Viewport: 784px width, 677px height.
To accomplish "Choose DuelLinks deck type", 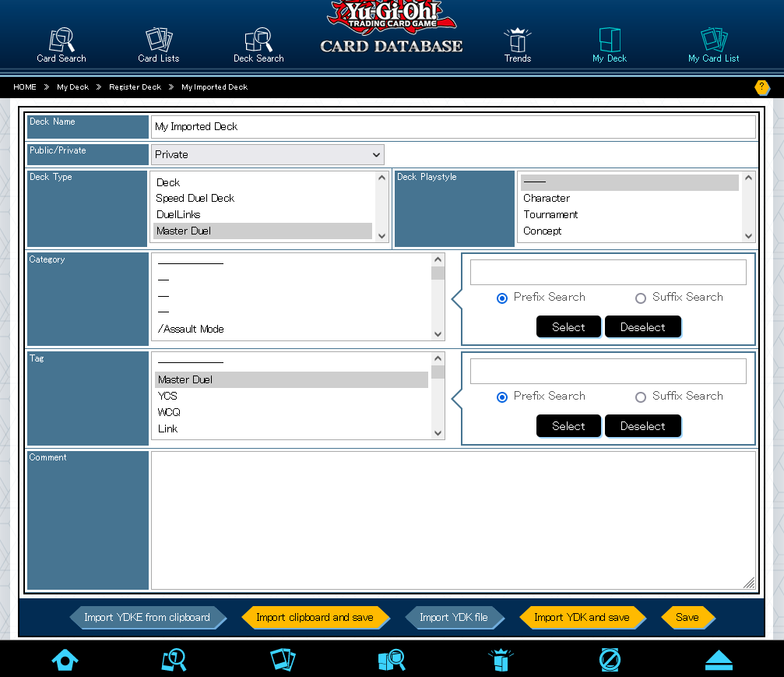I will 262,215.
